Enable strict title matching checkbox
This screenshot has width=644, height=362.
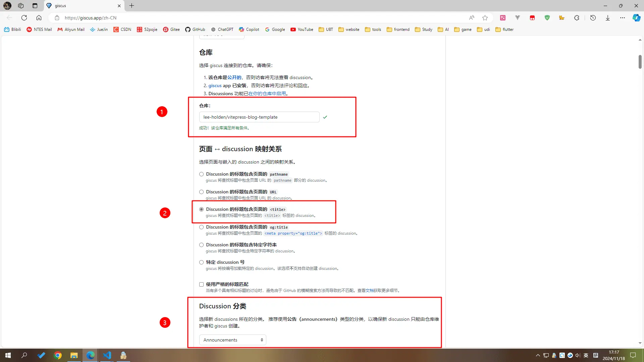201,285
